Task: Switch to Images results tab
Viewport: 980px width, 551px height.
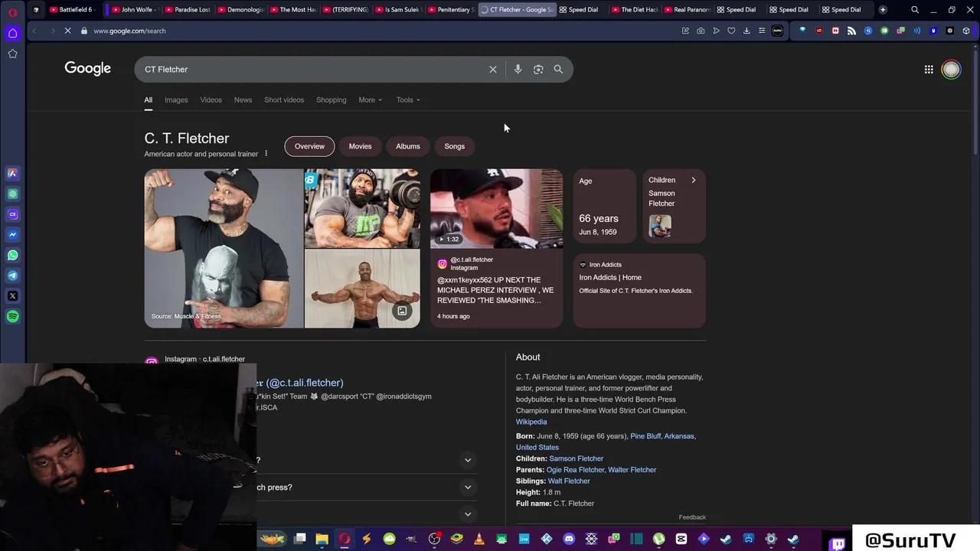Action: (x=176, y=99)
